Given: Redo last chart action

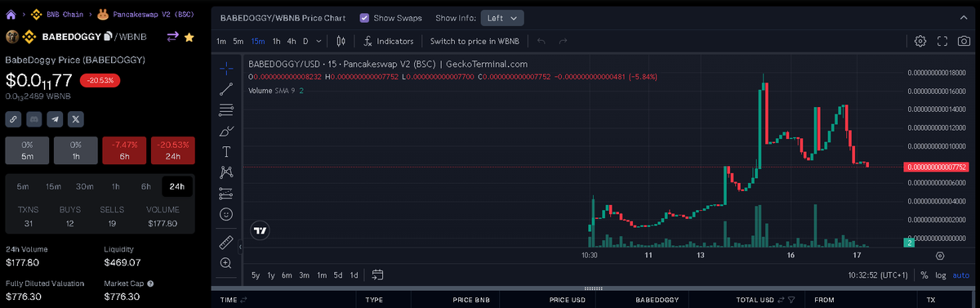Looking at the screenshot, I should click(563, 41).
